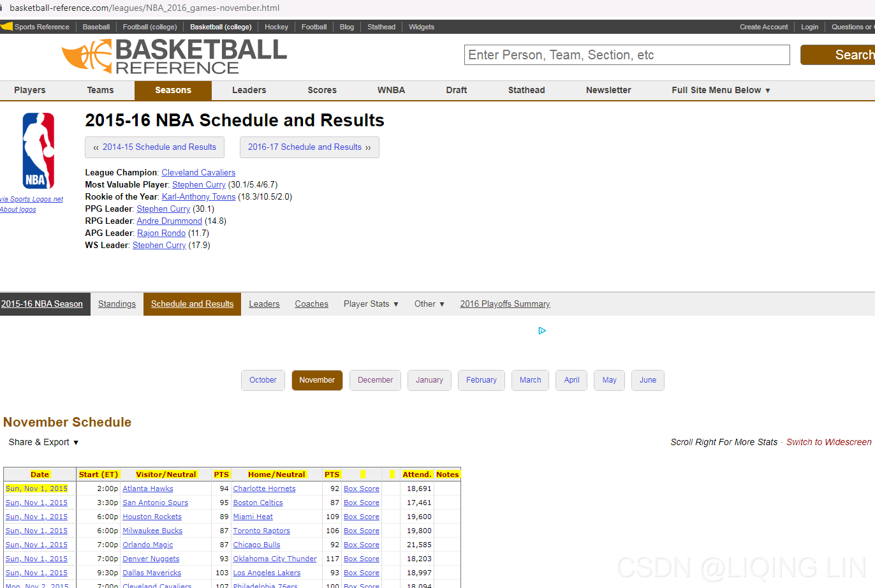Open the Stathead navigation tab
This screenshot has height=588, width=875.
coord(527,90)
